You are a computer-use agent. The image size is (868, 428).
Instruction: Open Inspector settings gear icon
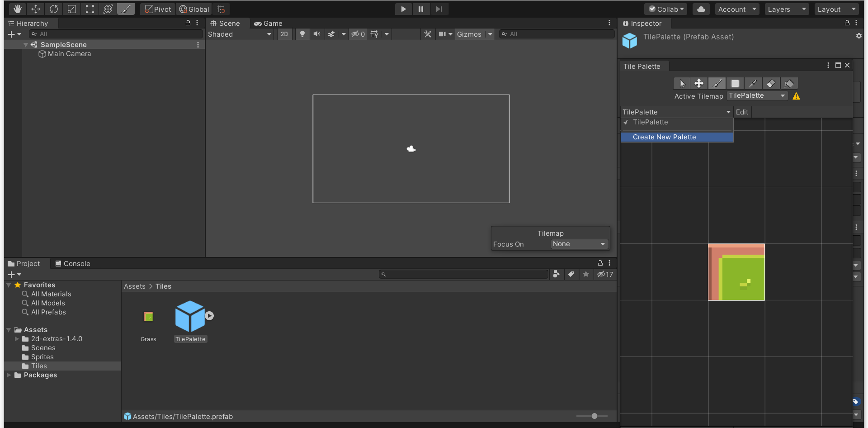coord(859,36)
